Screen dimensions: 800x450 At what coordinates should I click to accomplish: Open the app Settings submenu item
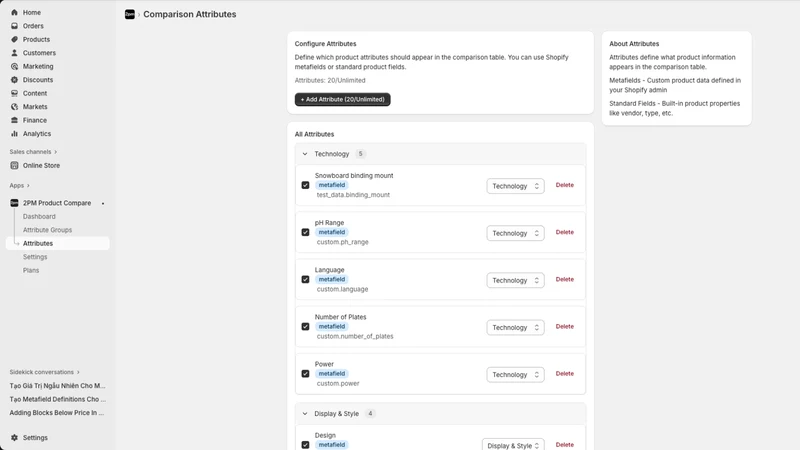tap(35, 257)
